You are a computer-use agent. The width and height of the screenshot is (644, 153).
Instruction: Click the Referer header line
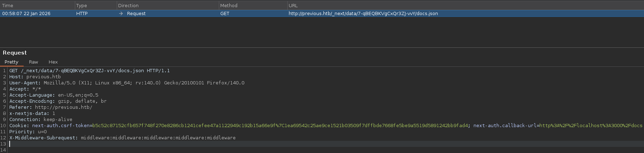[51, 107]
